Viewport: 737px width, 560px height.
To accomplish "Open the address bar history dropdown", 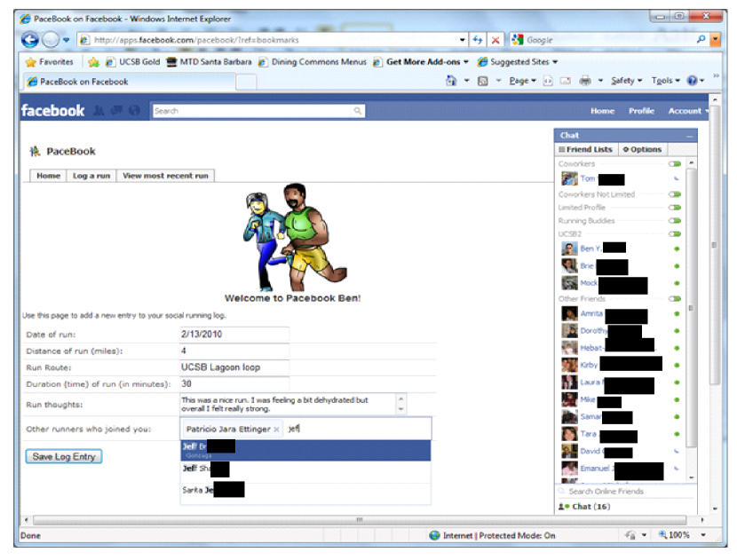I will tap(463, 40).
